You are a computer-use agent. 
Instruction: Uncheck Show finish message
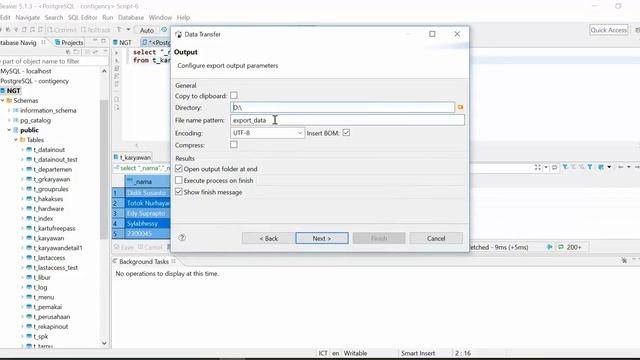click(x=179, y=192)
